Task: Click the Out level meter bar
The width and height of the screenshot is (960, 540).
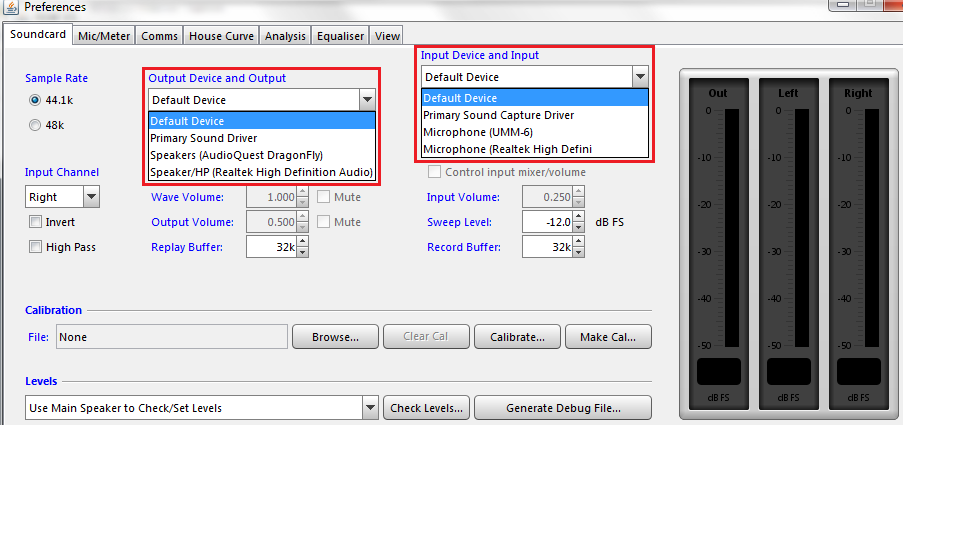Action: point(732,228)
